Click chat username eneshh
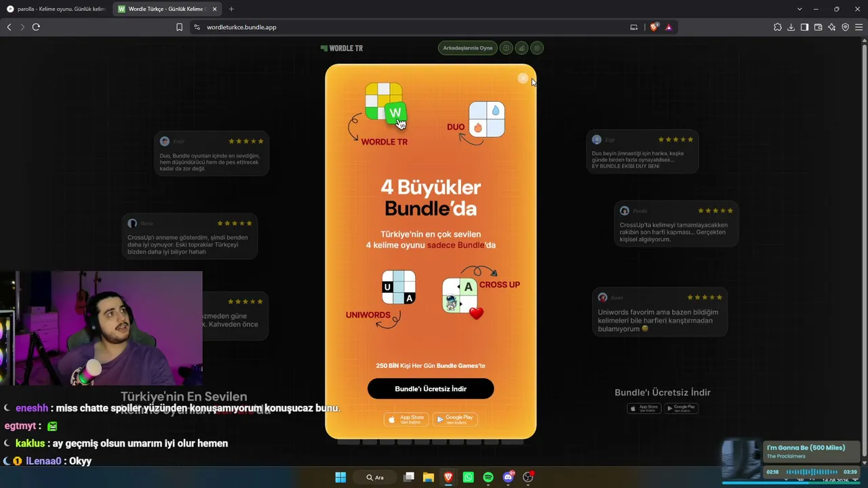 coord(32,408)
